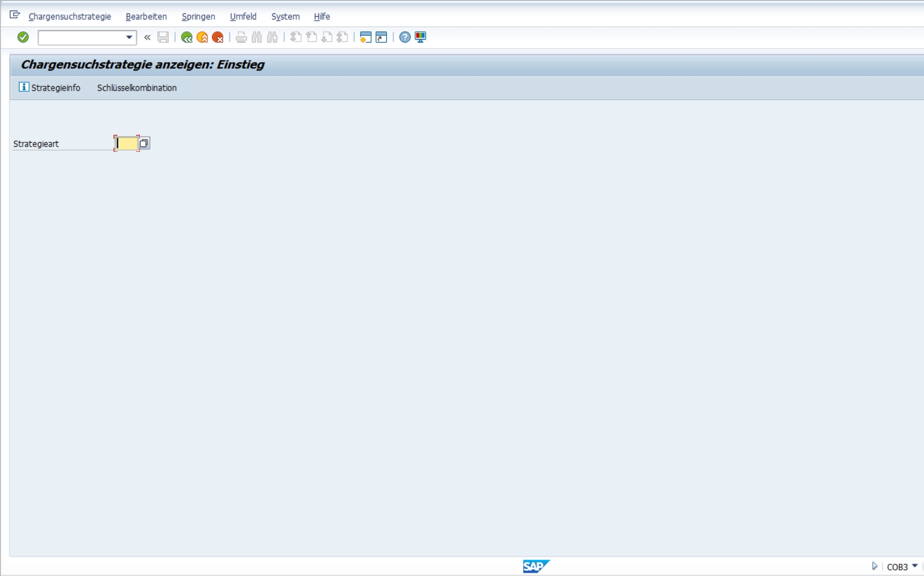Click the Strategieart field label
The height and width of the screenshot is (576, 924).
(36, 144)
